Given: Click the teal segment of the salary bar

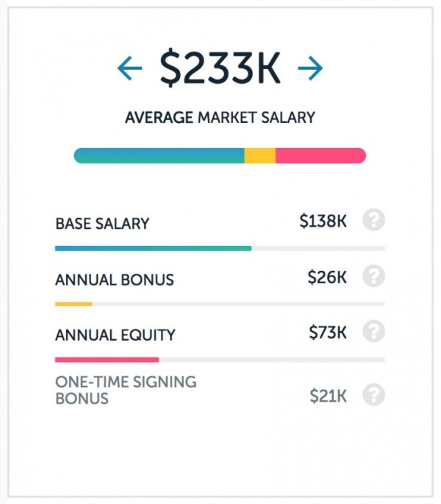Looking at the screenshot, I should pos(159,156).
